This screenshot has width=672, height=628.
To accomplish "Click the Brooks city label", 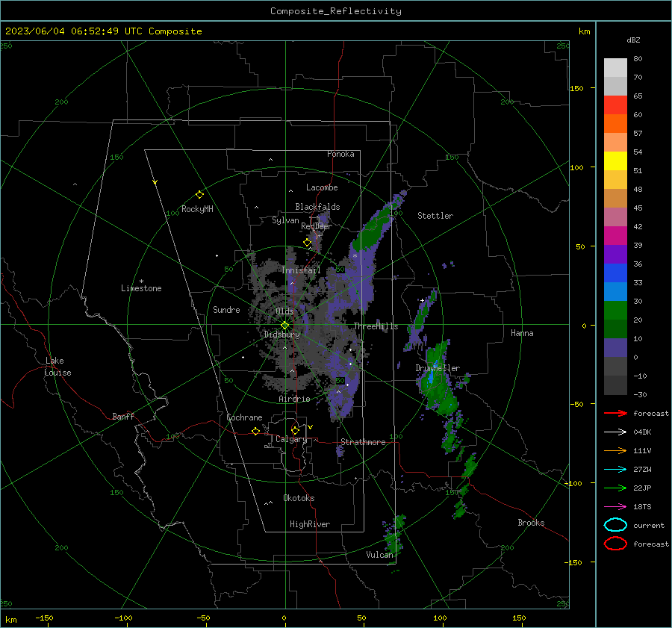I will pyautogui.click(x=531, y=523).
